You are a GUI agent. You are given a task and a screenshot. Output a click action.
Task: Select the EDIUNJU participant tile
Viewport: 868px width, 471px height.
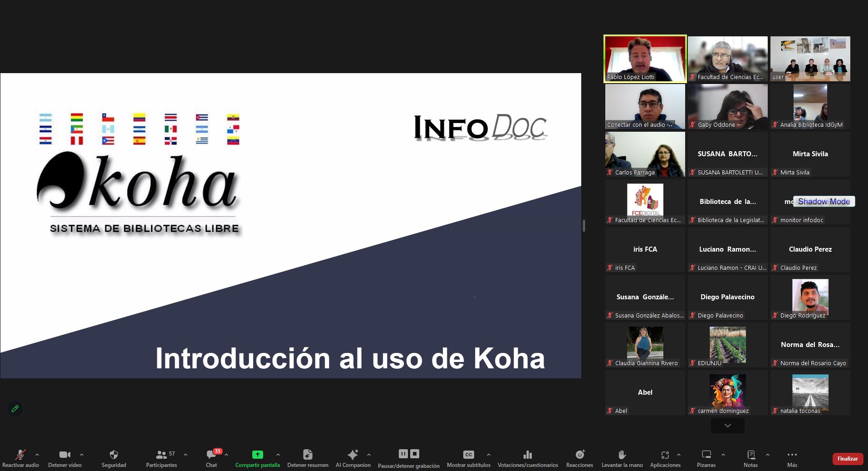(x=728, y=345)
